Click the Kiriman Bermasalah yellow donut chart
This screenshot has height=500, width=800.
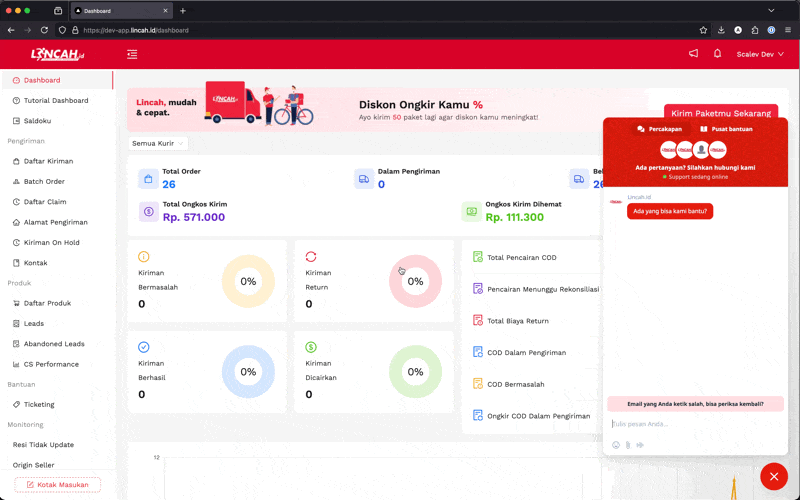(x=248, y=281)
